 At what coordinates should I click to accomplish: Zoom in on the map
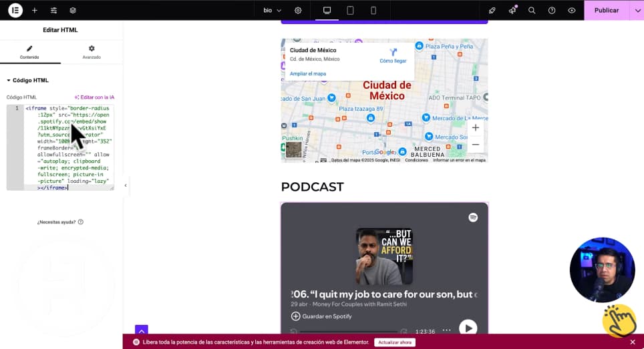475,127
